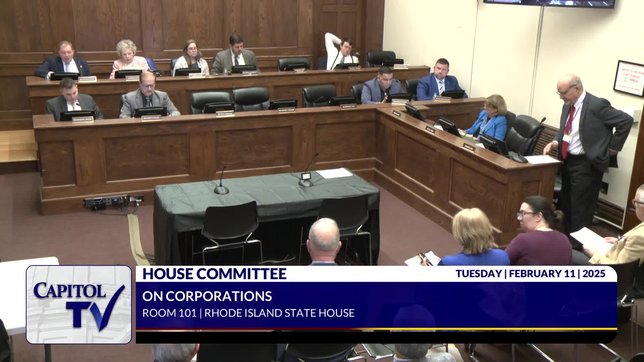
Task: Click the power strip on the floor
Action: pos(106,201)
